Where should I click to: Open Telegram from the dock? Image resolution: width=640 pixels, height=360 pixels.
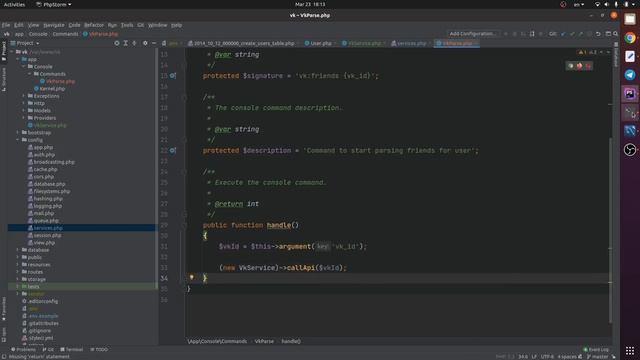pyautogui.click(x=630, y=75)
